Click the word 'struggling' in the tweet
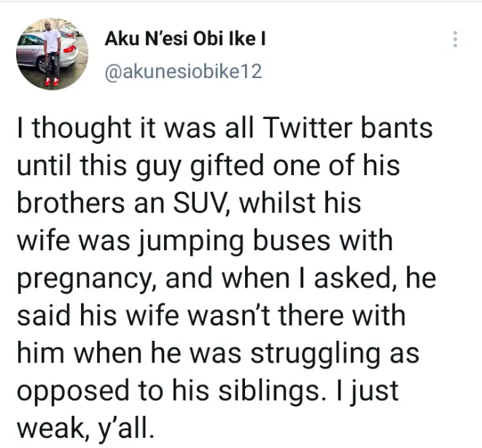The width and height of the screenshot is (482, 448). point(316,355)
